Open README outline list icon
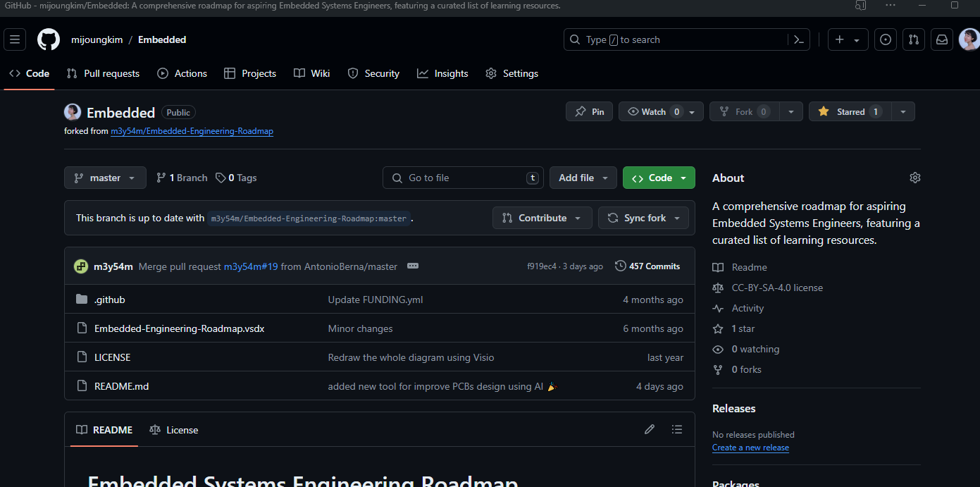 [677, 429]
